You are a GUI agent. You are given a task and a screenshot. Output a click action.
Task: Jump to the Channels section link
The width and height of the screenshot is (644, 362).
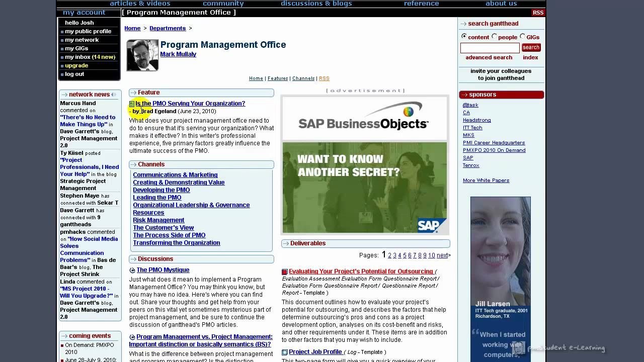(303, 78)
